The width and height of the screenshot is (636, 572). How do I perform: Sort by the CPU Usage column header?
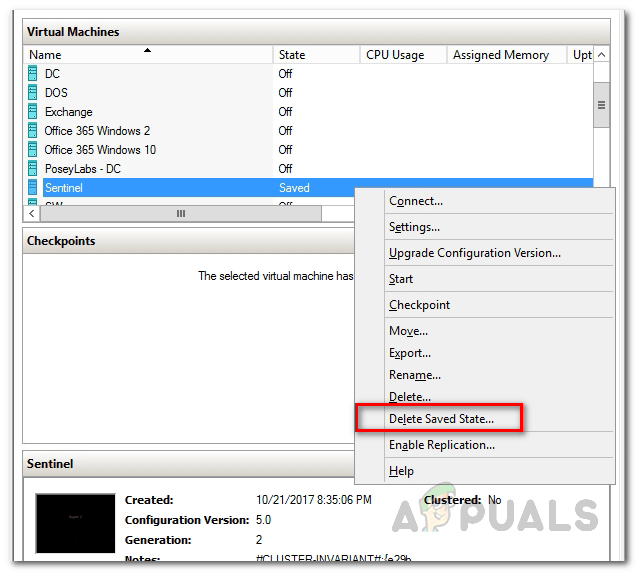click(404, 54)
